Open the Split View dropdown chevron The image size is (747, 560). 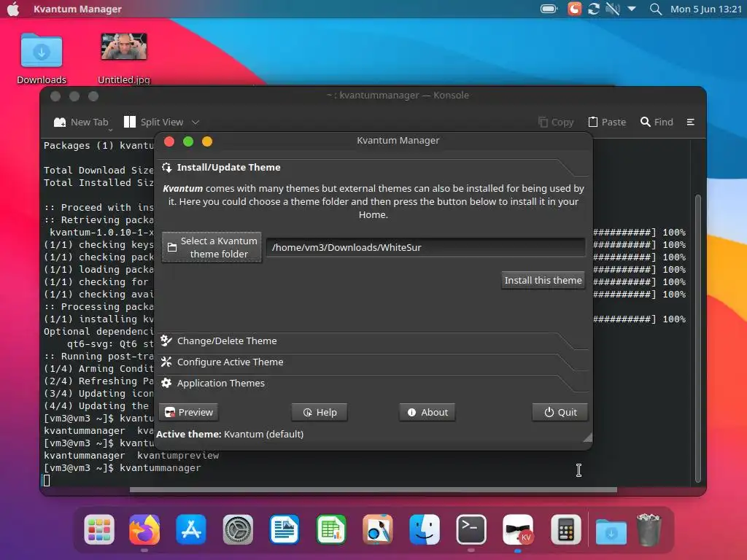196,122
